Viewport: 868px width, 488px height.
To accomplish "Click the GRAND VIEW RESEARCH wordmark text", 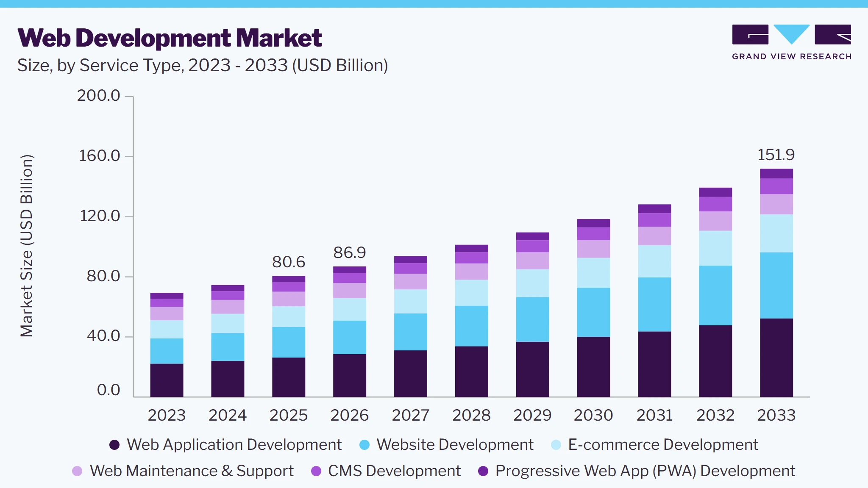I will coord(792,57).
